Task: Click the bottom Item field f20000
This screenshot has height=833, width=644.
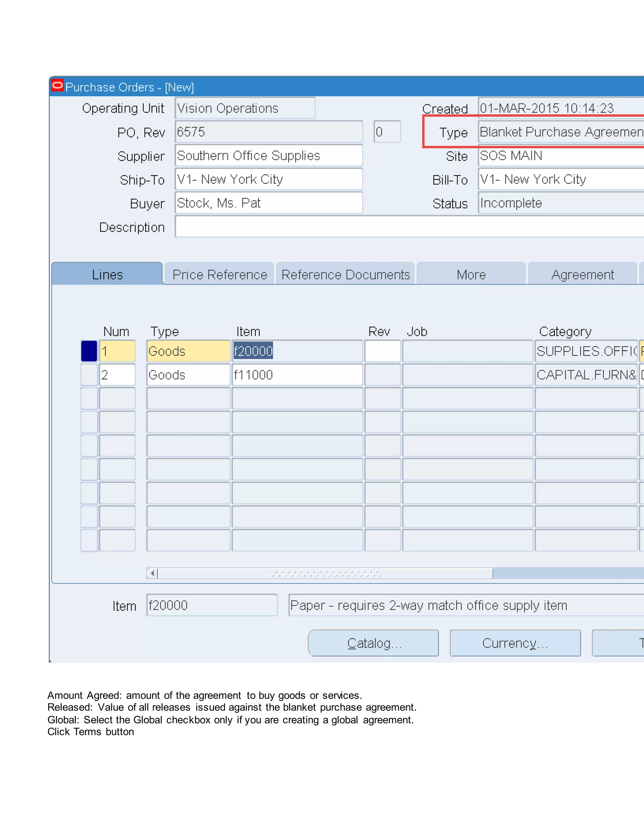Action: coord(212,605)
